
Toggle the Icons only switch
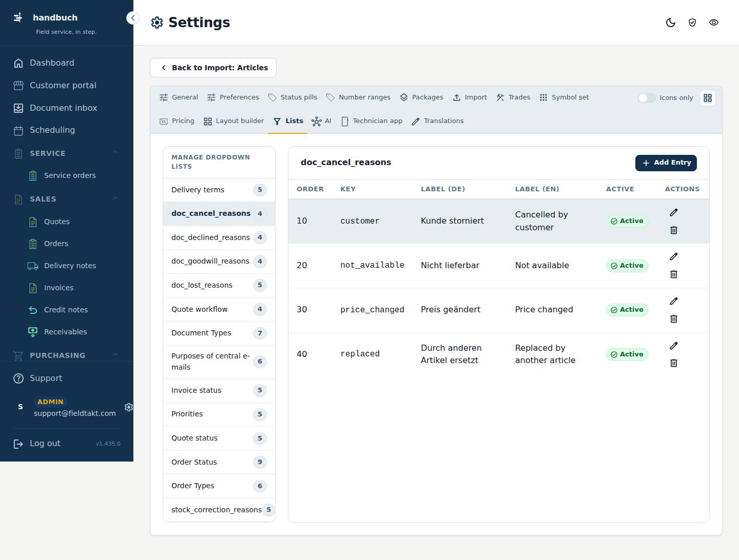point(647,98)
